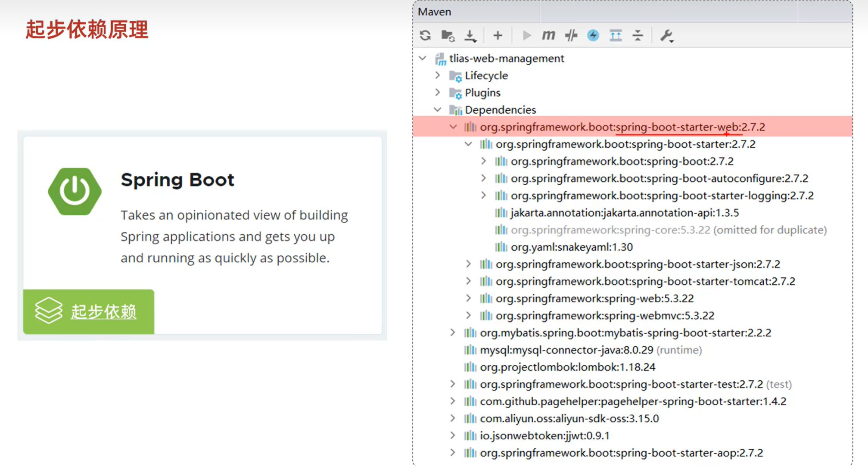Screen dimensions: 868x466
Task: Toggle skip tests mode icon
Action: [x=571, y=35]
